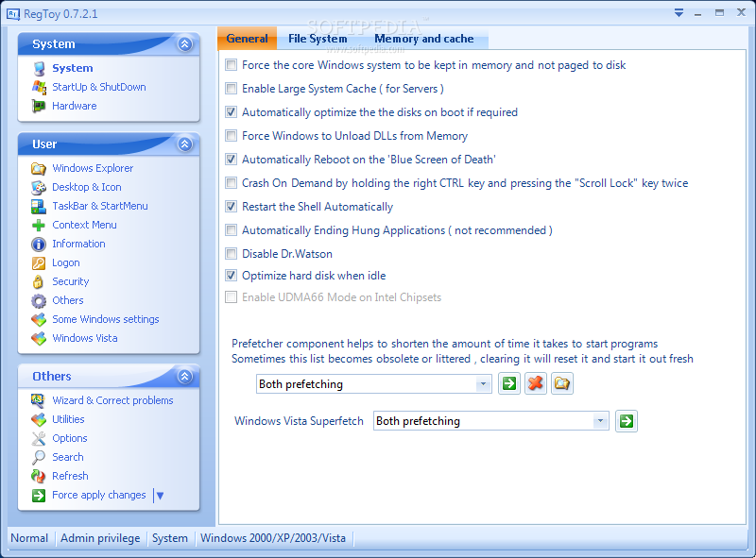The image size is (756, 558).
Task: Open the Force apply changes dropdown arrow
Action: coord(160,496)
